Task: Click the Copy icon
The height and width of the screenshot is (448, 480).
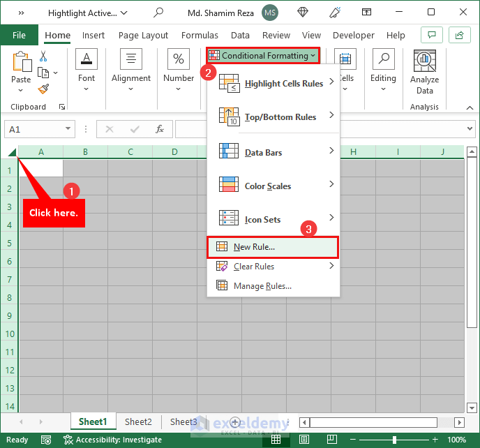Action: coord(43,73)
